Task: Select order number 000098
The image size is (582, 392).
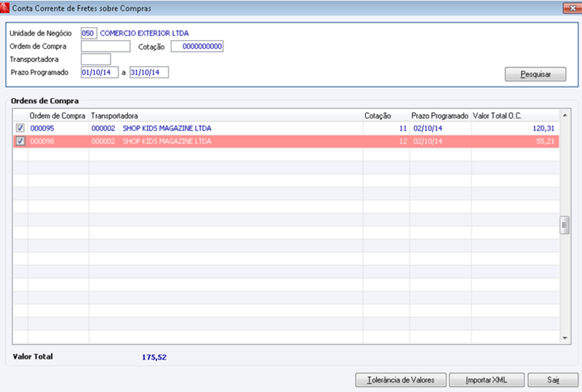Action: 42,141
